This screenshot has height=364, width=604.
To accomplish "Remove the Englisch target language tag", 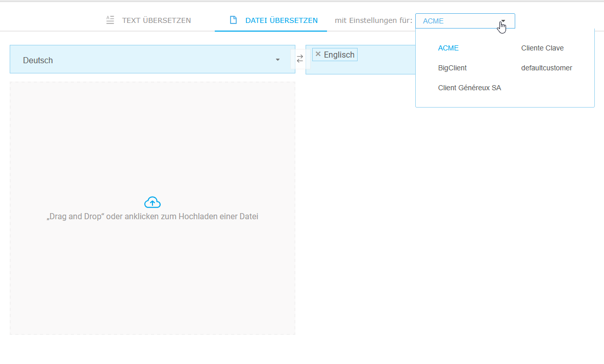I will [318, 54].
